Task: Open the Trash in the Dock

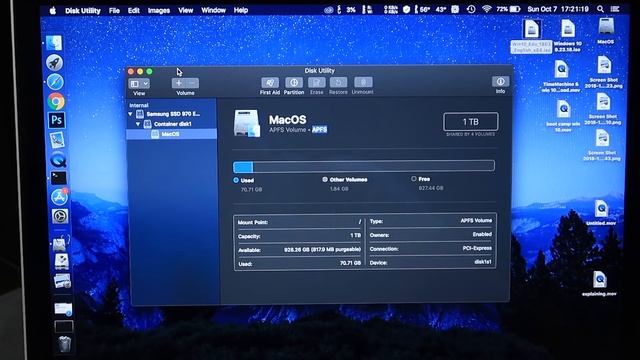Action: click(64, 344)
